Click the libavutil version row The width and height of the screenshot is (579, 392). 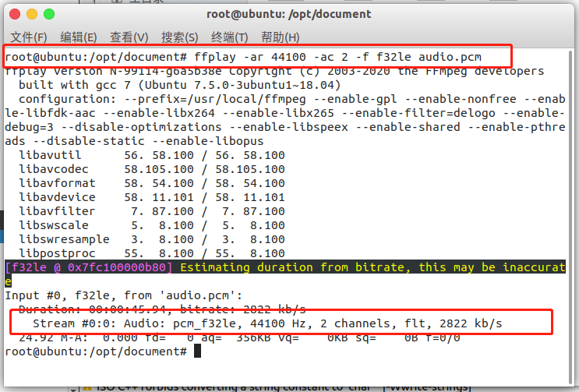click(152, 155)
